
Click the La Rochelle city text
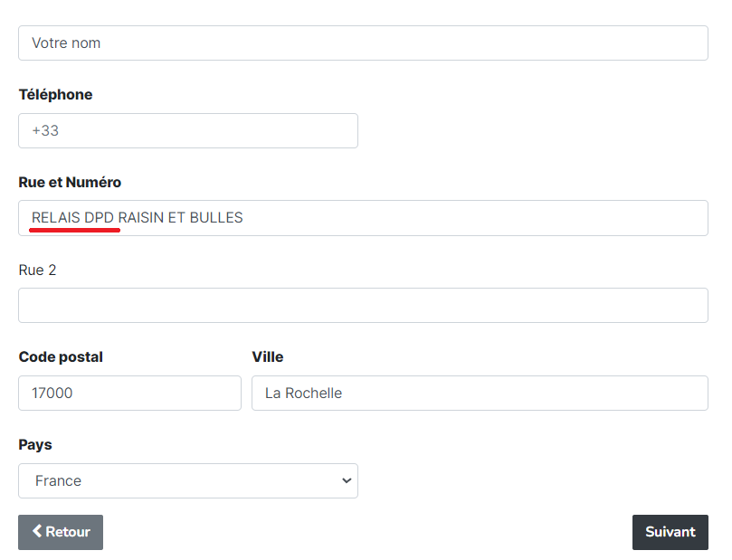pyautogui.click(x=303, y=393)
